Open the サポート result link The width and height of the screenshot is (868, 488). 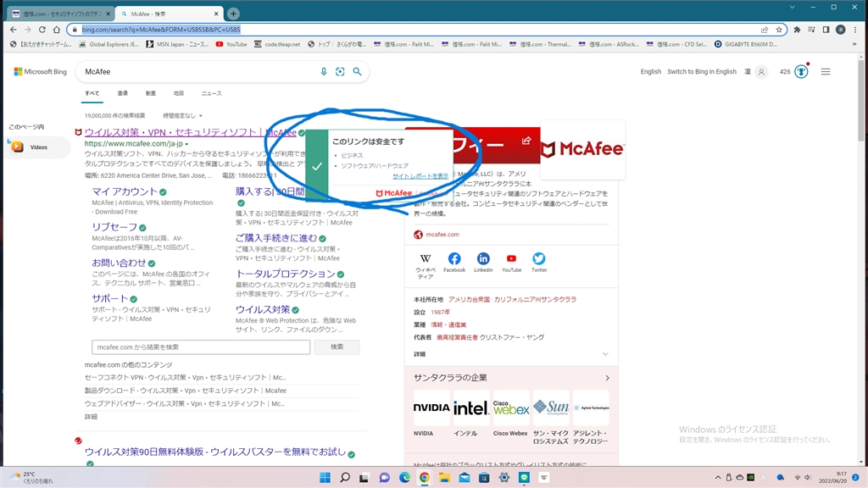coord(110,298)
